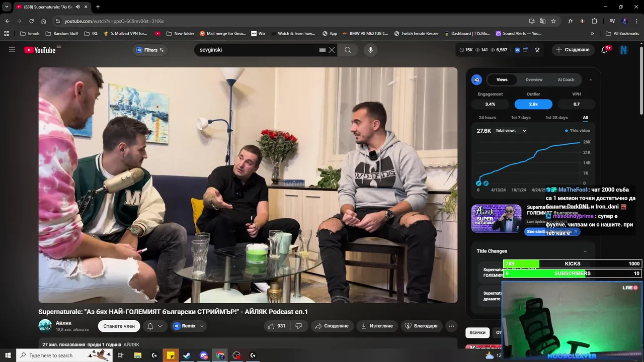Bookmark this page with the star icon
The image size is (644, 362).
tap(553, 21)
